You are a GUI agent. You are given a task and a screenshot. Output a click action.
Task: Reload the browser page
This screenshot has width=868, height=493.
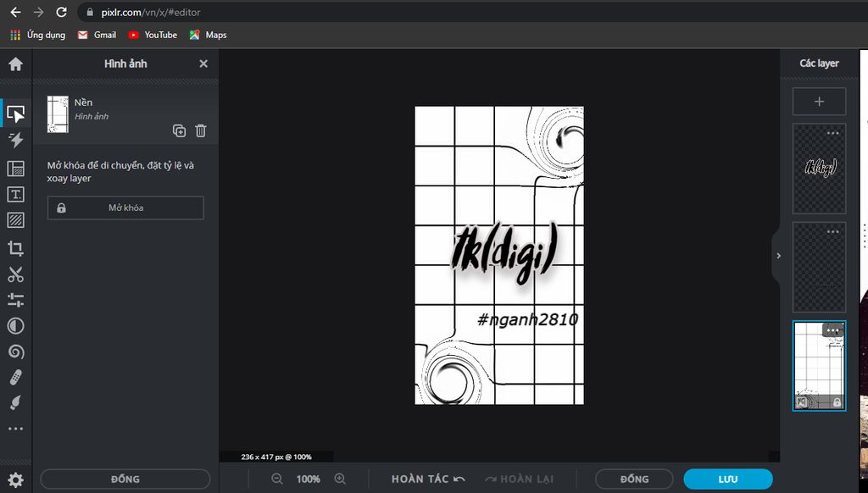click(x=61, y=12)
